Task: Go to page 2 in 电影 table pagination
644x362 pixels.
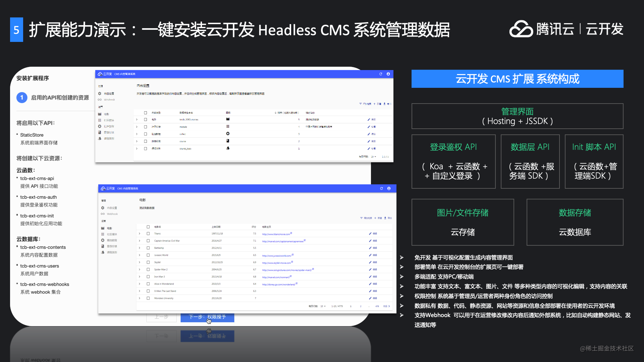Action: click(x=361, y=306)
